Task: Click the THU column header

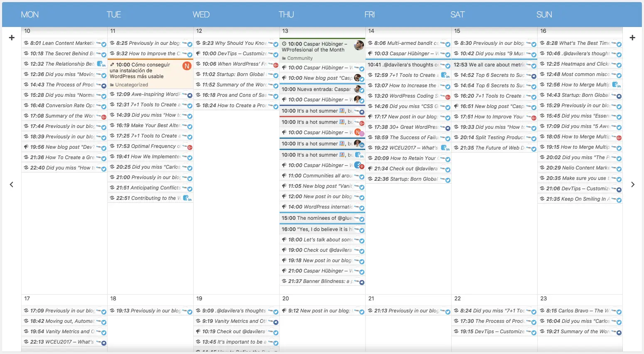Action: (286, 15)
